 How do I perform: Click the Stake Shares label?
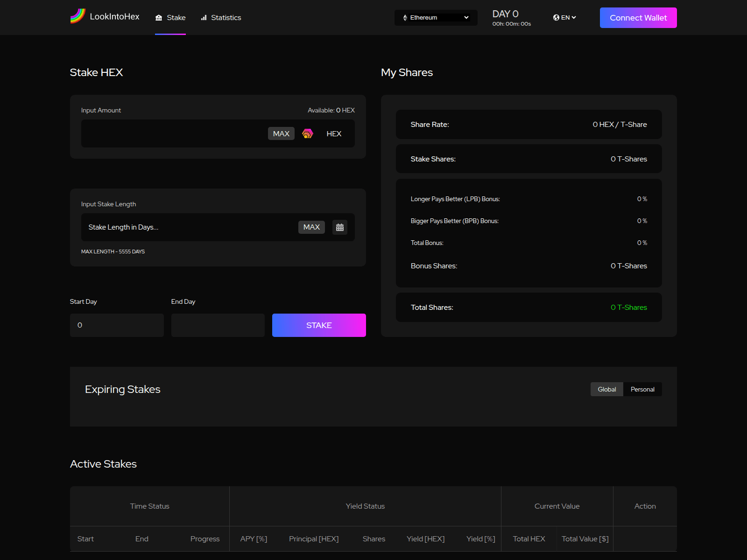(433, 159)
